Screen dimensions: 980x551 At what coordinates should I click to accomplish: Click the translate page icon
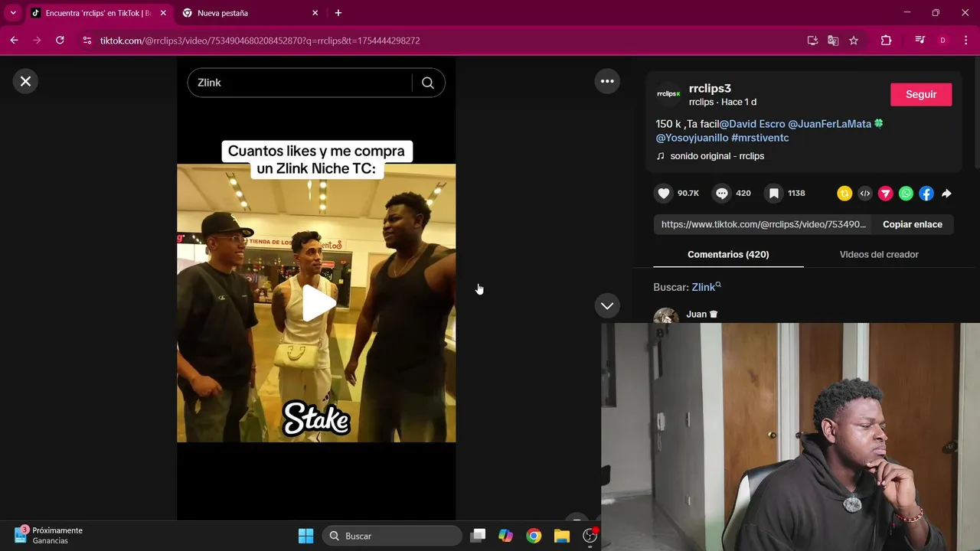(x=833, y=41)
